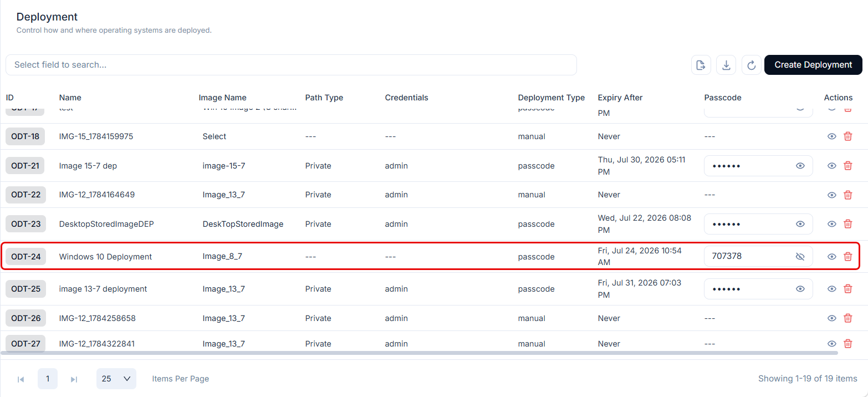View details of ODT-26 deployment
This screenshot has height=397, width=868.
tap(832, 318)
